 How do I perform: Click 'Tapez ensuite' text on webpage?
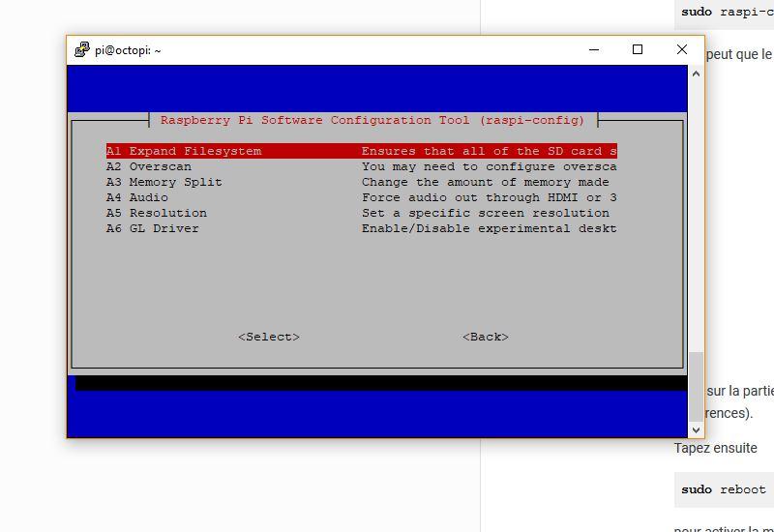(716, 448)
